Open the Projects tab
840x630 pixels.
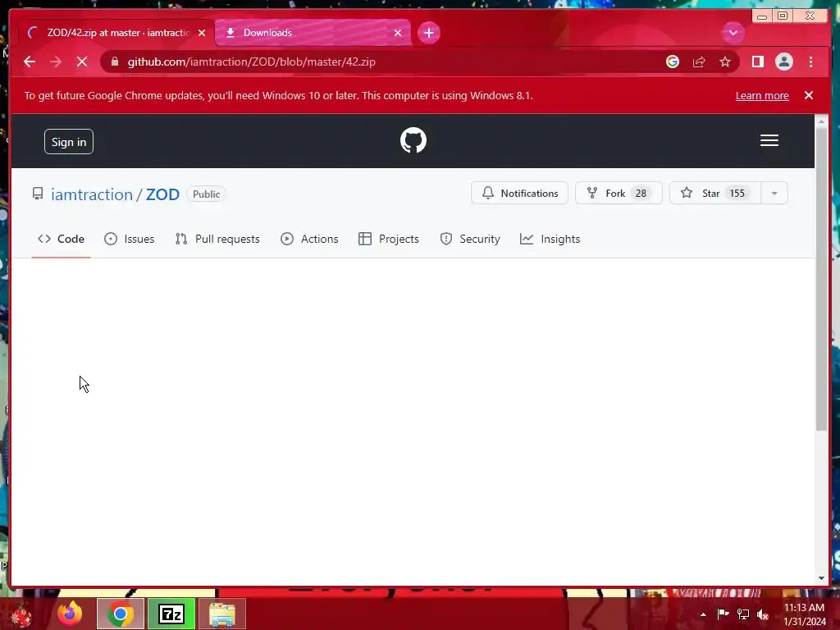(x=388, y=239)
